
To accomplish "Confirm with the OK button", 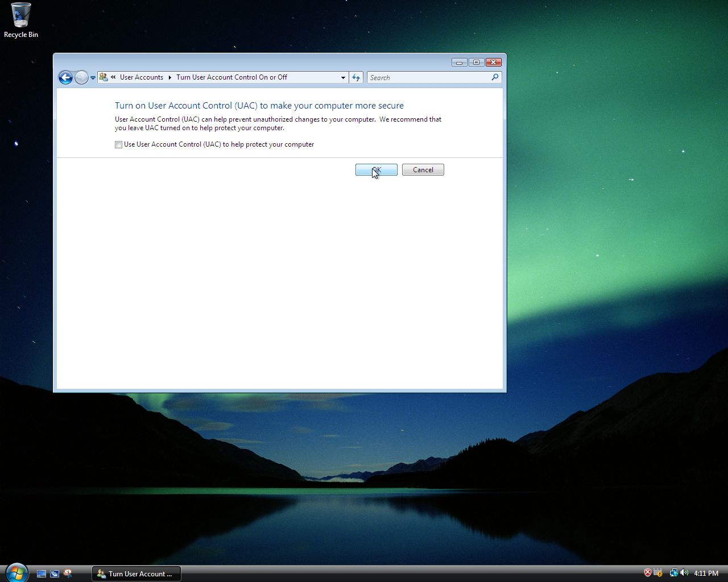I will [376, 170].
